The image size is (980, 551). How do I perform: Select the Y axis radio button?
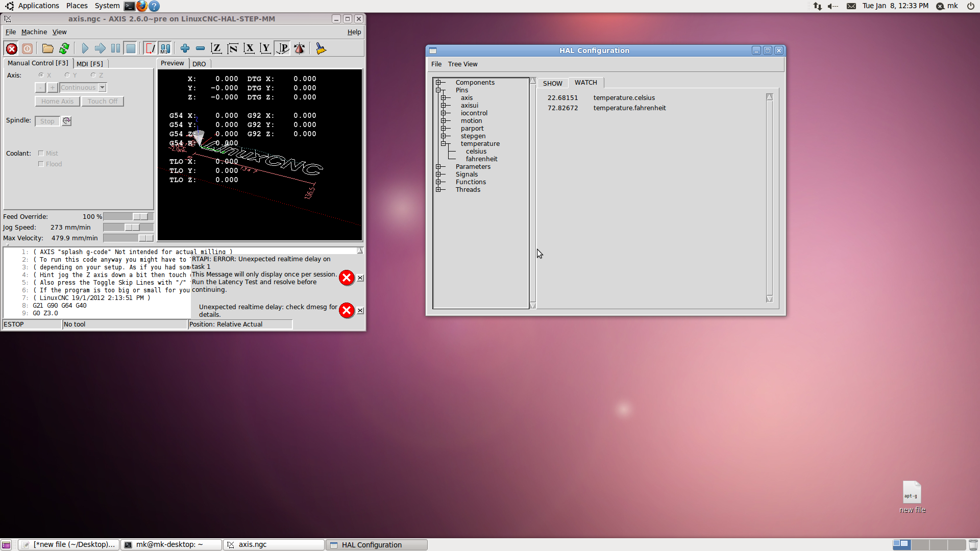pyautogui.click(x=67, y=75)
